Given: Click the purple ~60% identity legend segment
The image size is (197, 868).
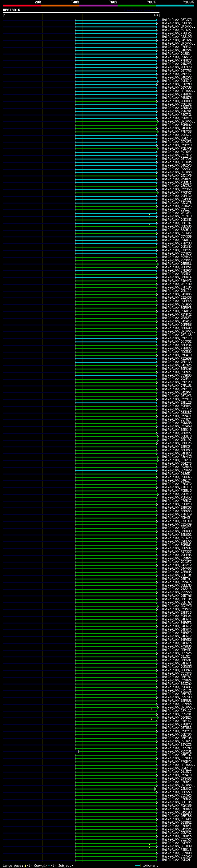Looking at the screenshot, I should click(98, 6).
